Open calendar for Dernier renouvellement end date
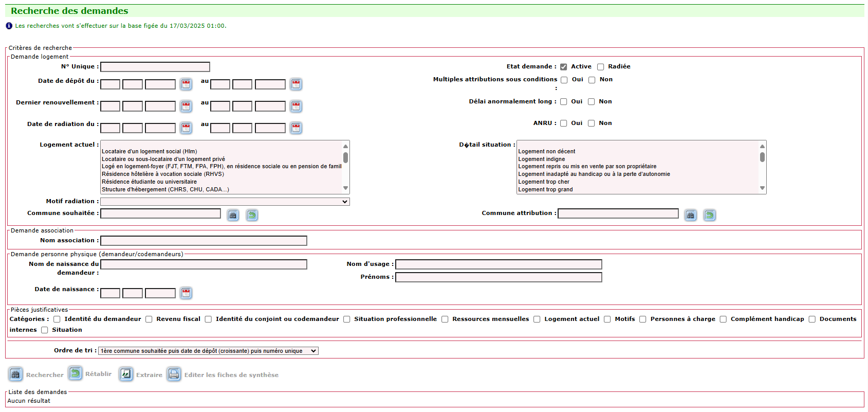 (296, 106)
